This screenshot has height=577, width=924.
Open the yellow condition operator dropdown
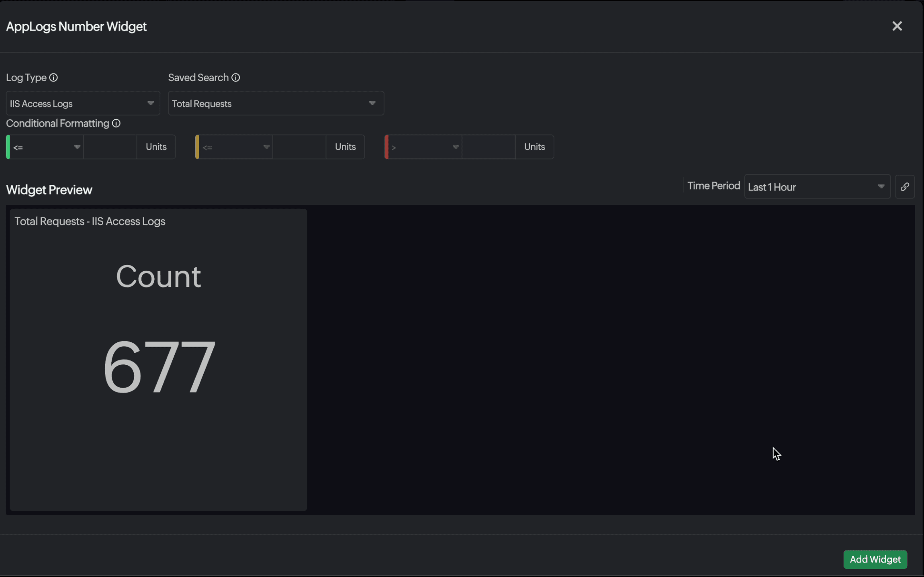point(236,147)
